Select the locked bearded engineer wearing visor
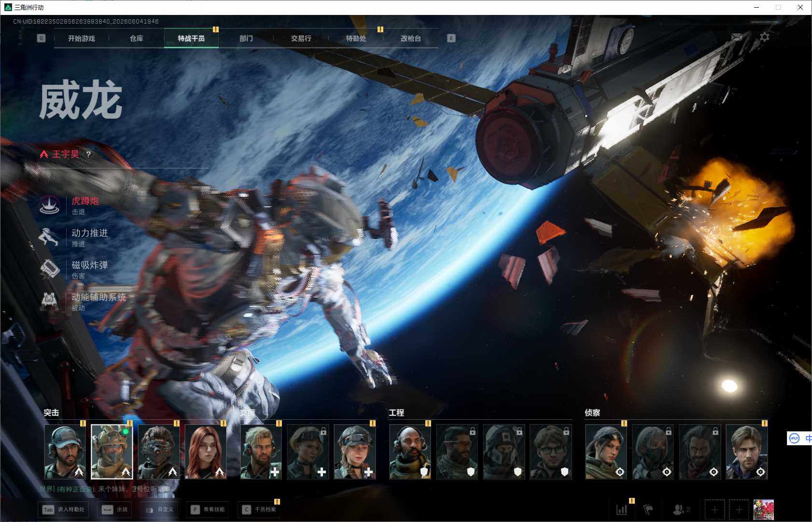The image size is (812, 522). [457, 452]
